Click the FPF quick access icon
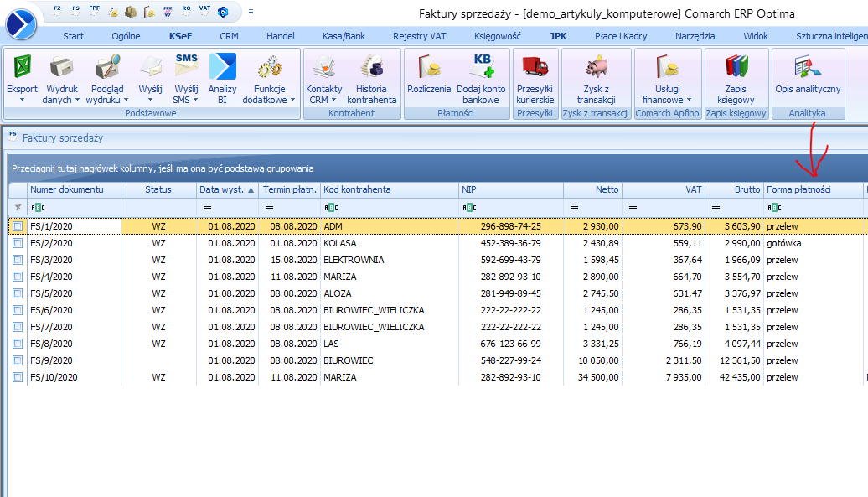The width and height of the screenshot is (868, 497). [x=94, y=11]
